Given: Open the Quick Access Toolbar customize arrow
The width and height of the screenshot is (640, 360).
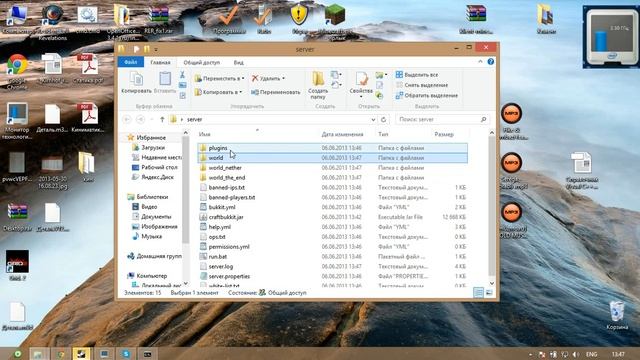Looking at the screenshot, I should tap(156, 49).
